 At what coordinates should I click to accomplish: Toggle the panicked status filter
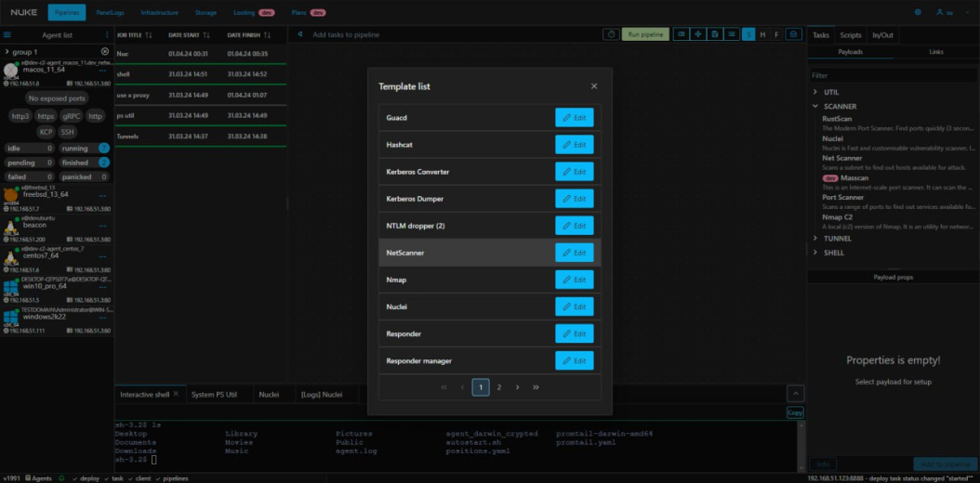(x=85, y=176)
